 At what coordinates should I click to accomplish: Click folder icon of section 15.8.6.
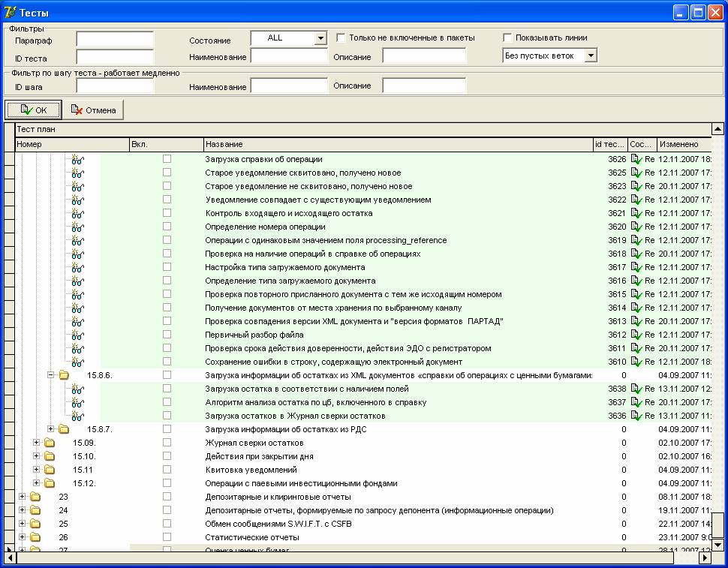[64, 375]
